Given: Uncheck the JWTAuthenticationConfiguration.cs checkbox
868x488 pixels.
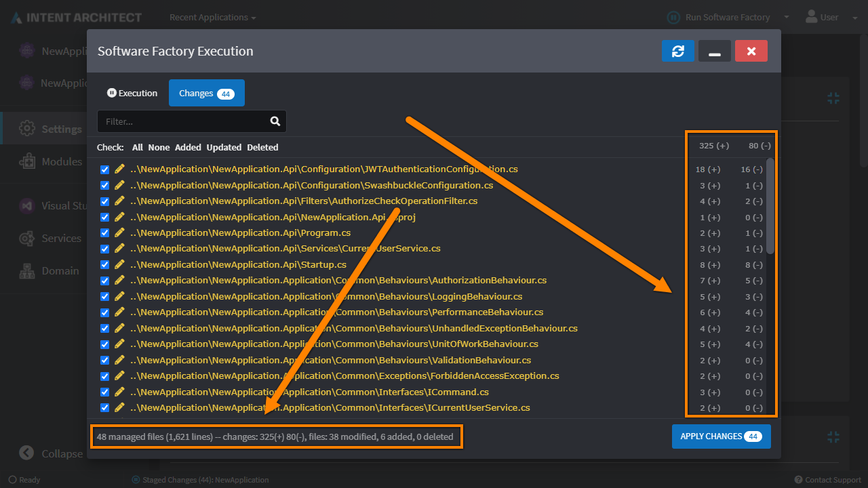Looking at the screenshot, I should point(104,169).
